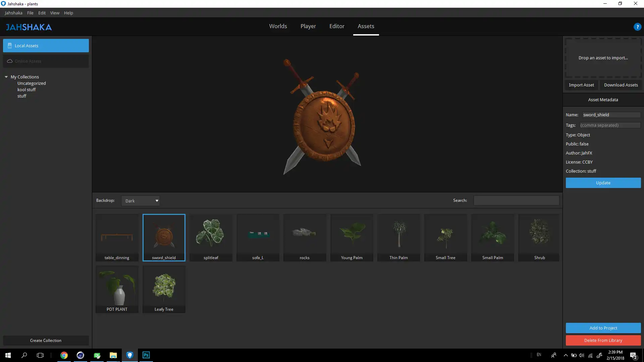Click the Worlds navigation tab icon
644x362 pixels.
coord(278,25)
